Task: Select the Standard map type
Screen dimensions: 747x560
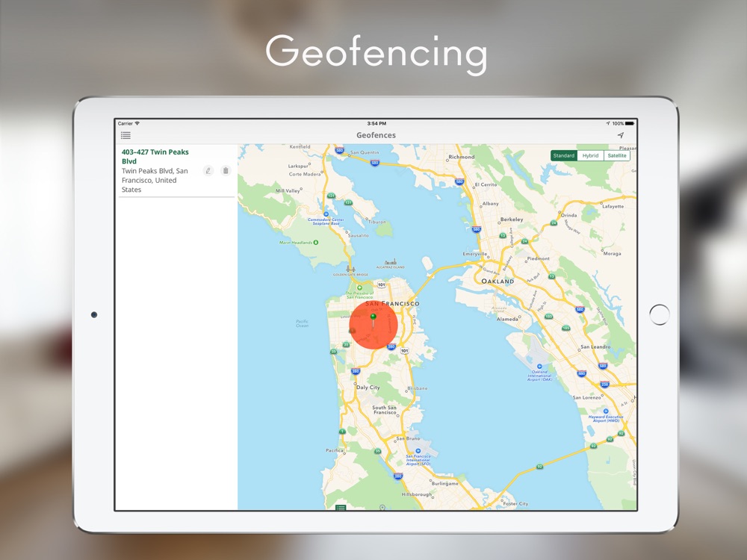Action: click(564, 156)
